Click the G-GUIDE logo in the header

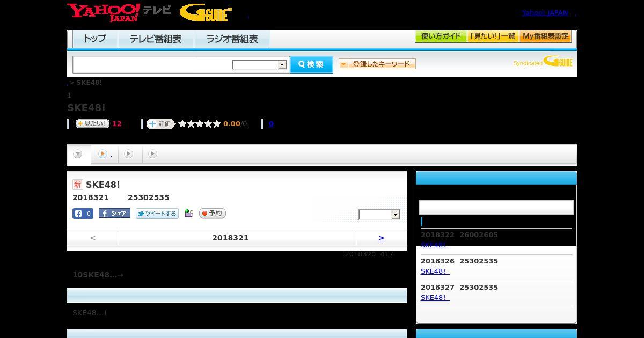coord(206,13)
